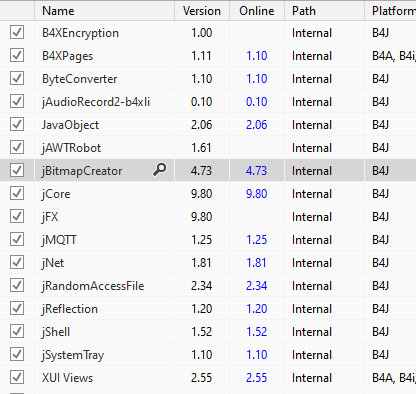Select the JavaObject library name
Viewport: 416px width, 394px height.
point(70,125)
